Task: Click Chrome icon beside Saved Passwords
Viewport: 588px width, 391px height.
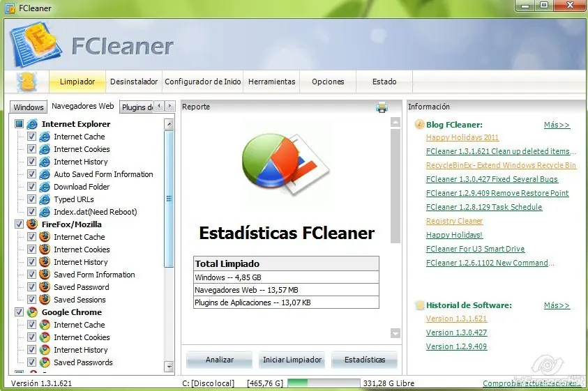Action: [x=45, y=362]
